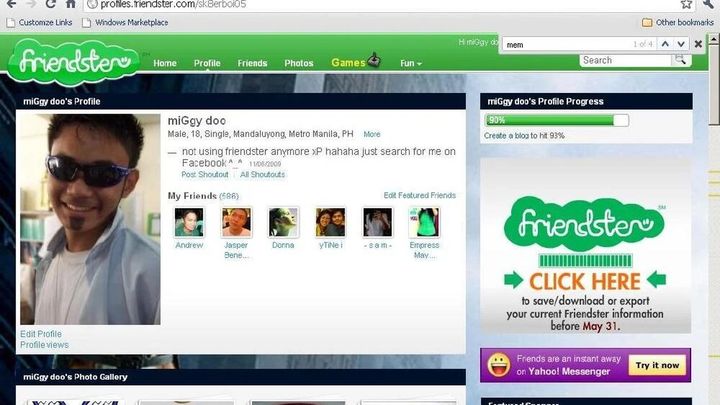Viewport: 720px width, 405px height.
Task: Open yTiNe i friend thumbnail
Action: click(330, 222)
